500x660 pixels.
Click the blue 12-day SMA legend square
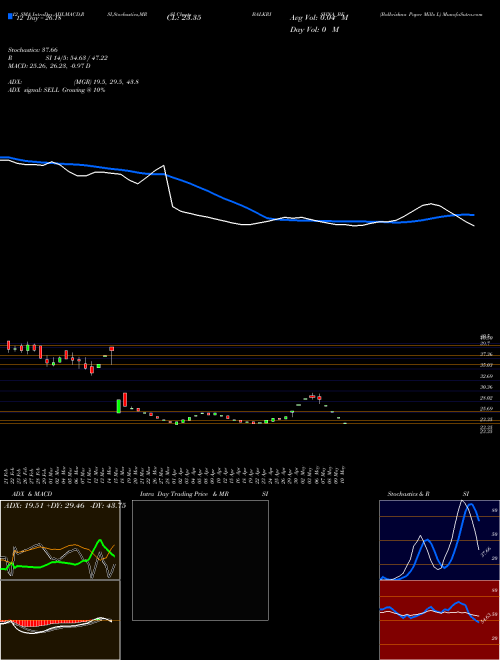[x=10, y=16]
